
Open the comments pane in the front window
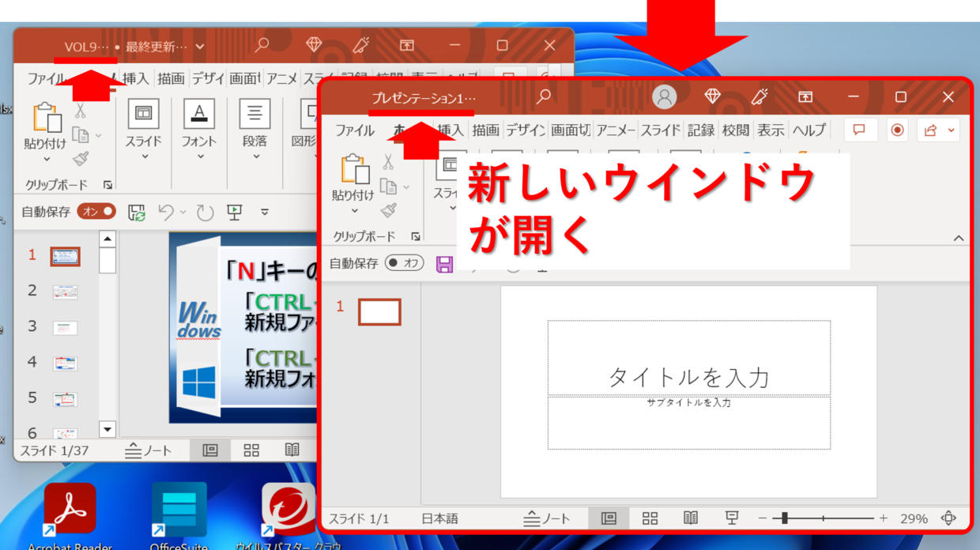(x=860, y=130)
